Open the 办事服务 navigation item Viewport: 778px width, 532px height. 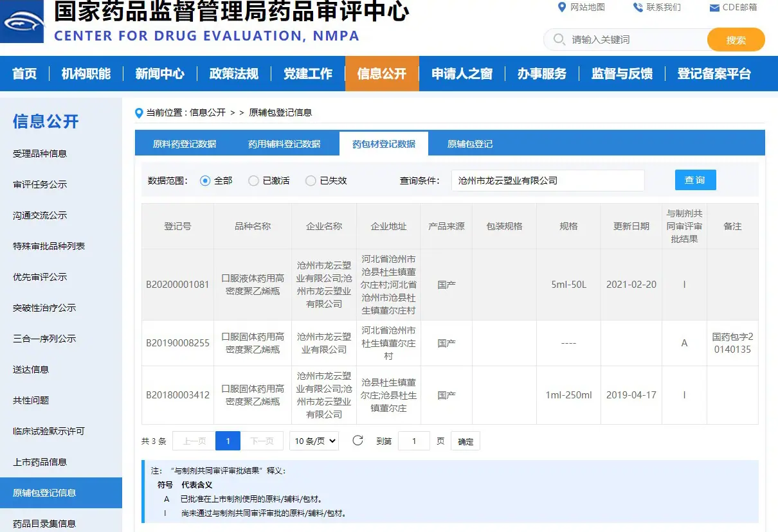pyautogui.click(x=542, y=74)
